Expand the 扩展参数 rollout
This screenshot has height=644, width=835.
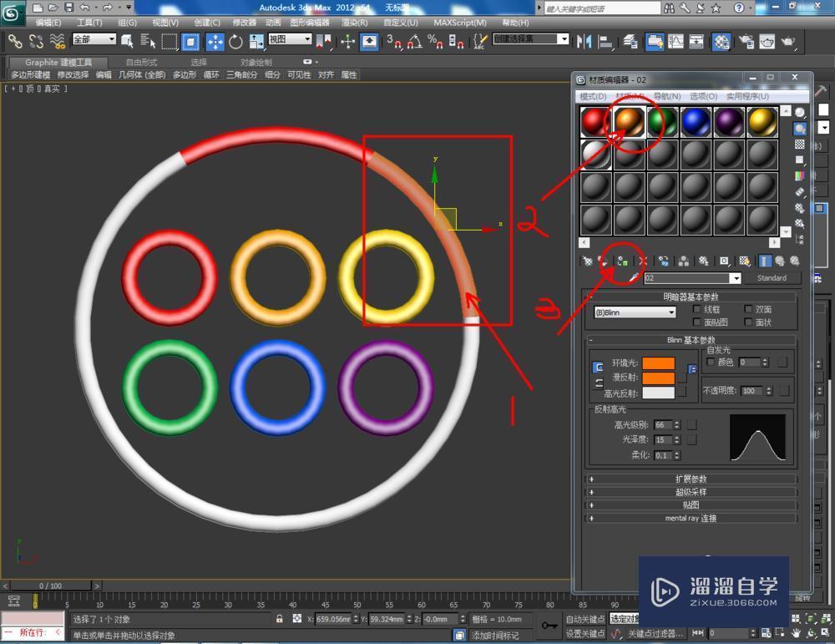pyautogui.click(x=691, y=479)
